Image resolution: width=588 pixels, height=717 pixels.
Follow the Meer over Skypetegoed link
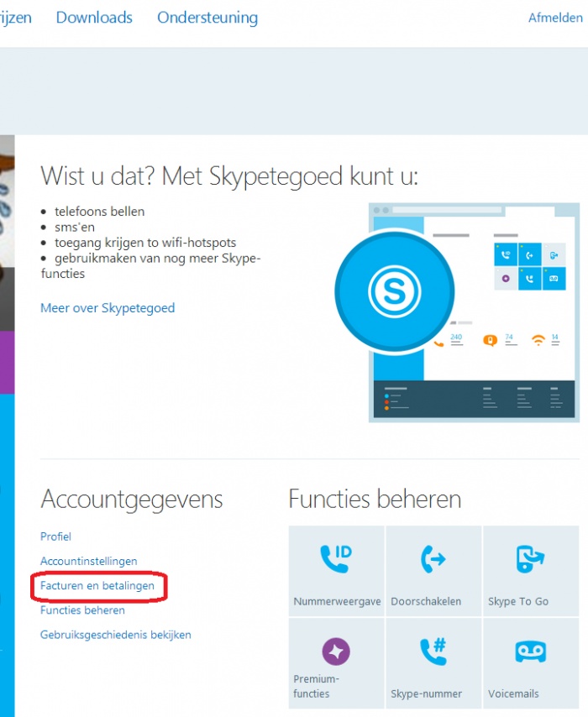pos(108,308)
